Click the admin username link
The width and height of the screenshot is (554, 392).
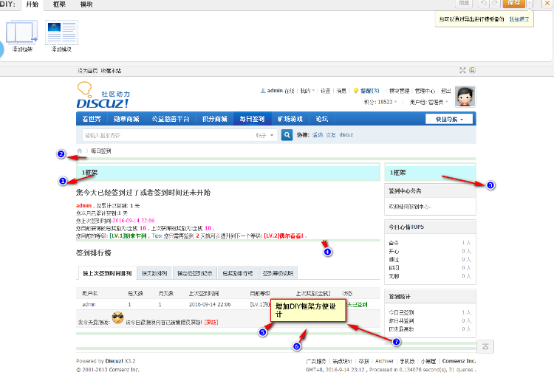pos(275,91)
